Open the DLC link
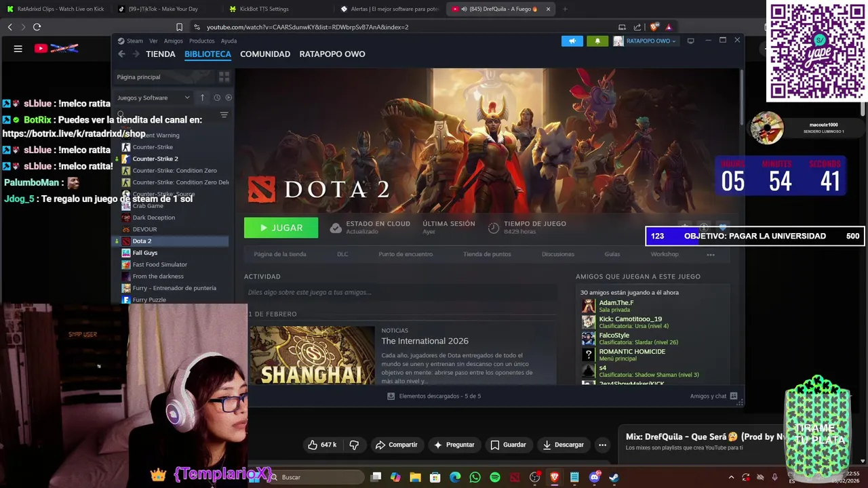Image resolution: width=868 pixels, height=488 pixels. pos(342,254)
